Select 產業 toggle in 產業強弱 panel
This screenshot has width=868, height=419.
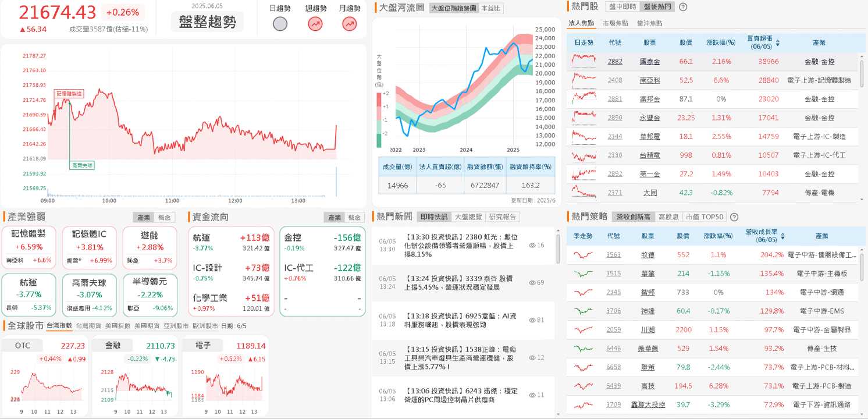coord(144,217)
